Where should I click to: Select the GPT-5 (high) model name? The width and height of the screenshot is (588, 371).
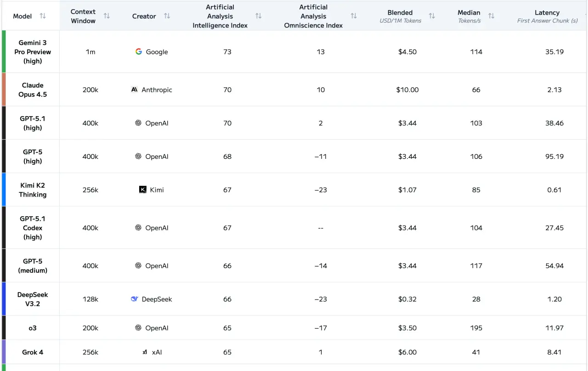coord(33,157)
